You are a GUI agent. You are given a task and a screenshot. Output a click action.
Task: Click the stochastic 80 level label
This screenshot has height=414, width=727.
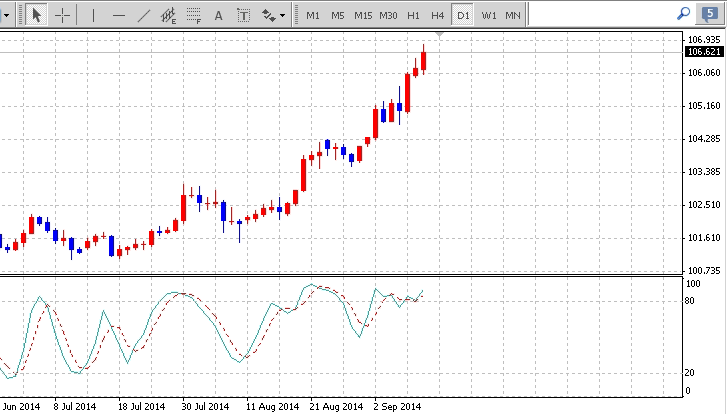pos(690,301)
